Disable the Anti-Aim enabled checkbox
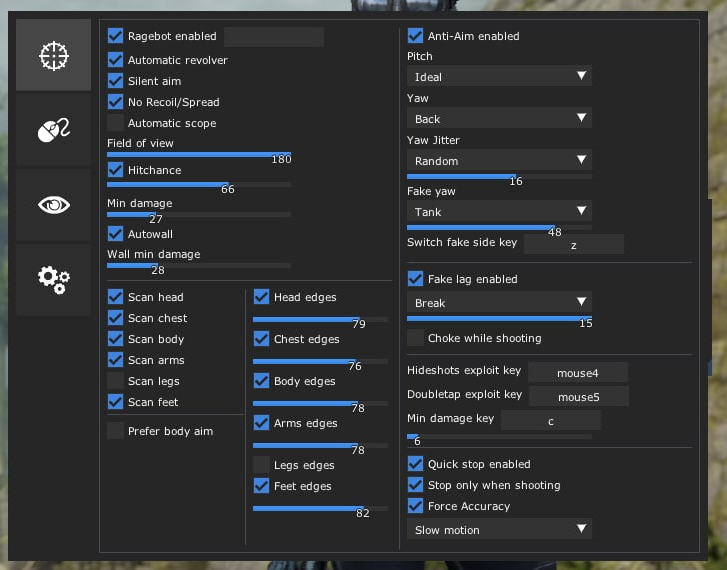 pos(416,36)
